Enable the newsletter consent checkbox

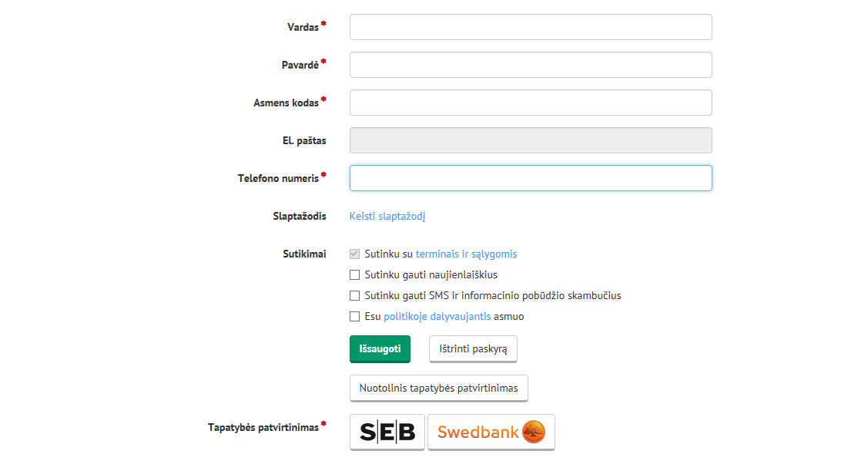coord(354,275)
